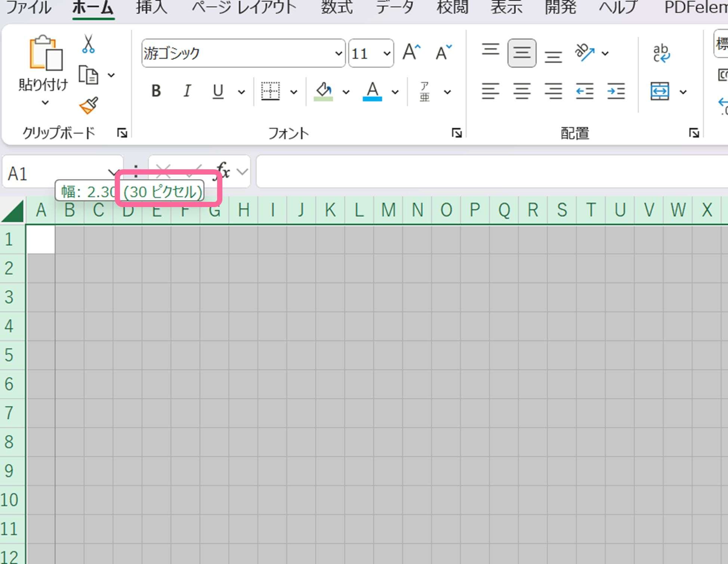
Task: Copy selection with the Copy icon
Action: pyautogui.click(x=88, y=75)
